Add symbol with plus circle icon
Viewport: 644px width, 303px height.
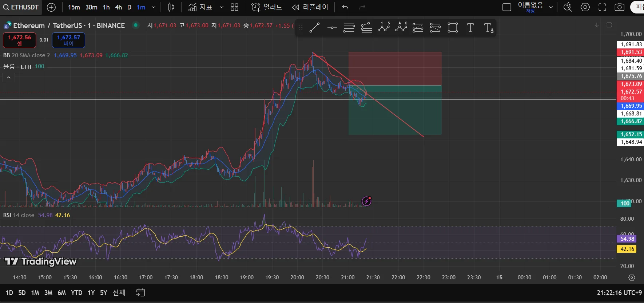tap(52, 7)
